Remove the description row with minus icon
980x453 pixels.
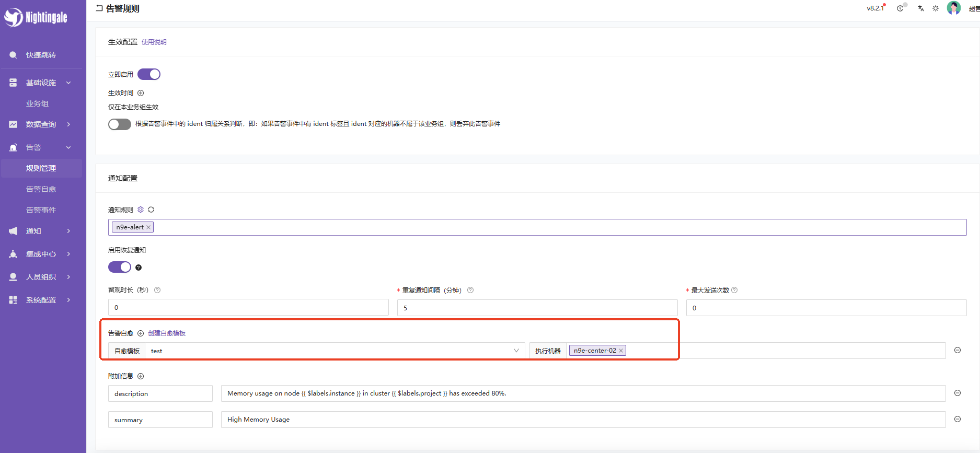(x=958, y=393)
